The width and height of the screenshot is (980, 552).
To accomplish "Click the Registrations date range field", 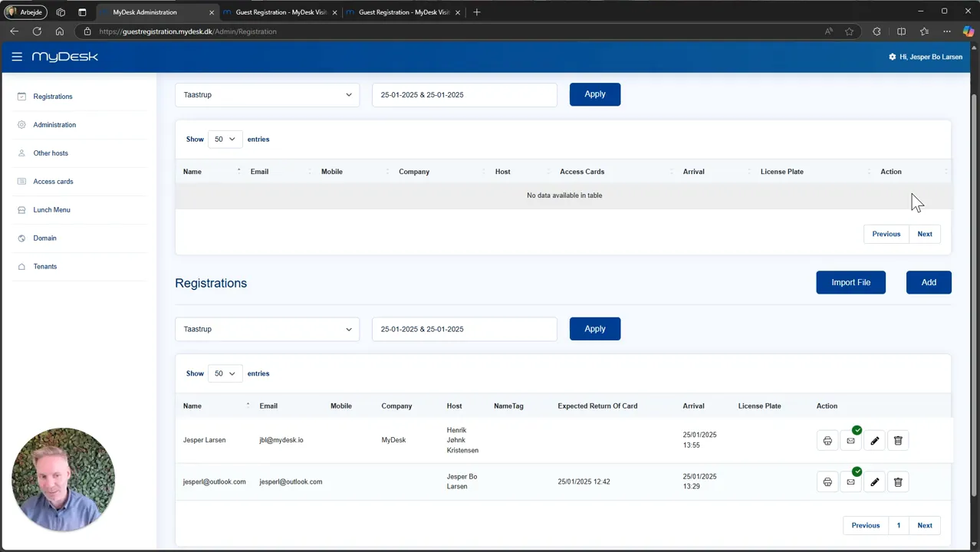I will pyautogui.click(x=465, y=329).
